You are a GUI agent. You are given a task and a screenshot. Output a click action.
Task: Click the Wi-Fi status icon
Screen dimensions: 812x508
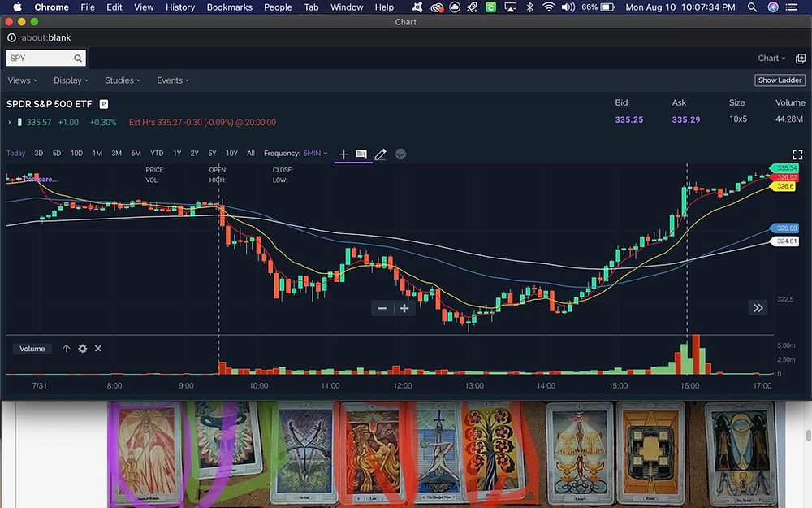[x=548, y=7]
